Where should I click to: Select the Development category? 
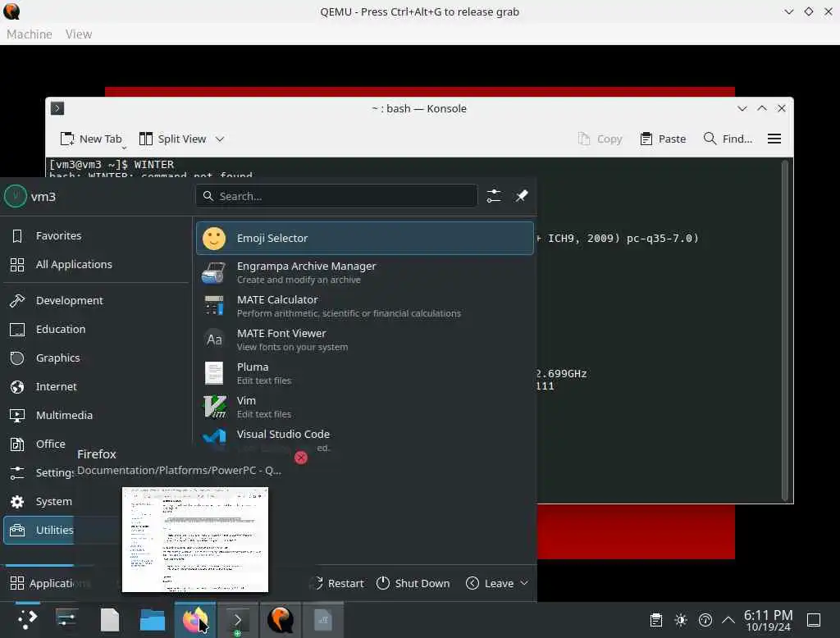97,300
